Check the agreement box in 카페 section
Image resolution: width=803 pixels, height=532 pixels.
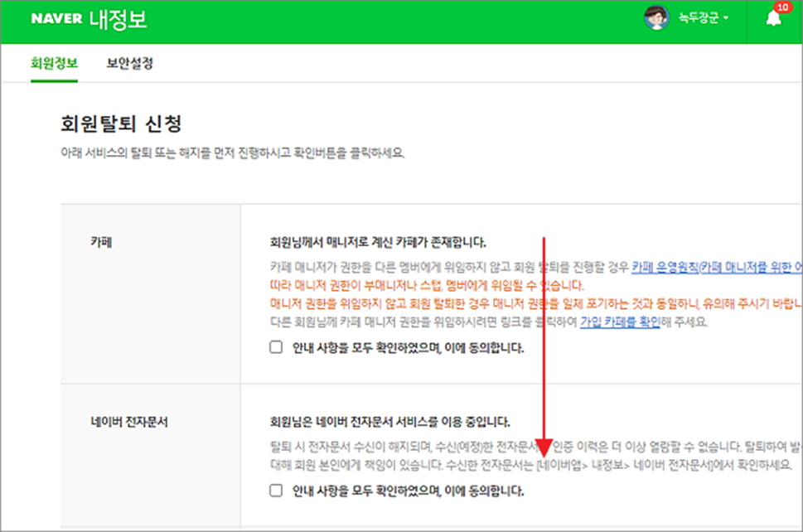click(x=276, y=347)
